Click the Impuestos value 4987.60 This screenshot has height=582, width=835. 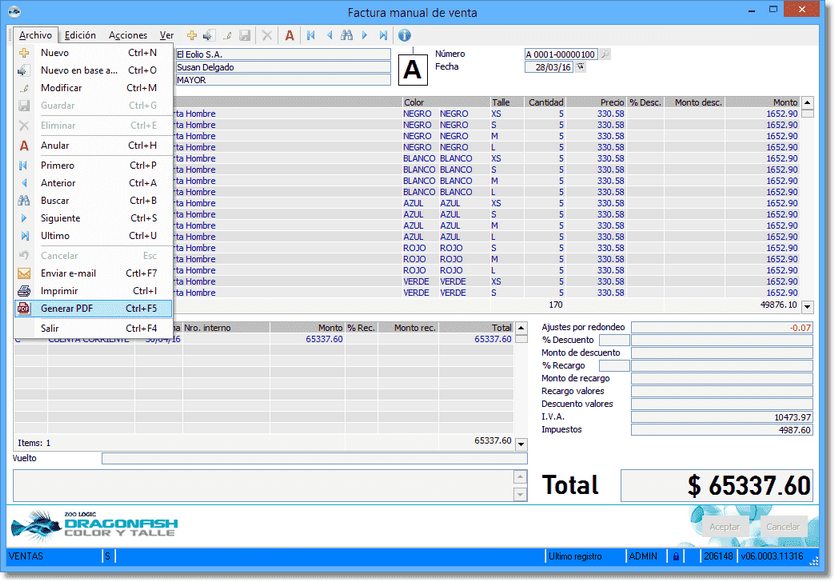[722, 430]
